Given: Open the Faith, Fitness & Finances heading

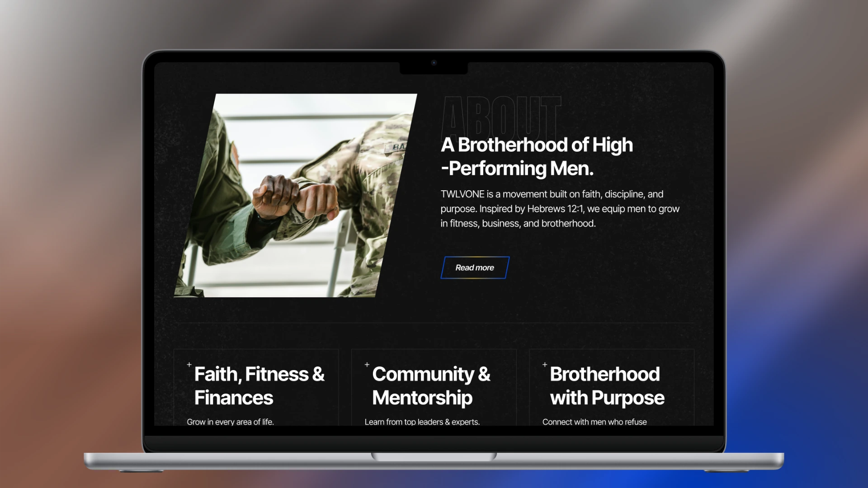Looking at the screenshot, I should pyautogui.click(x=259, y=386).
